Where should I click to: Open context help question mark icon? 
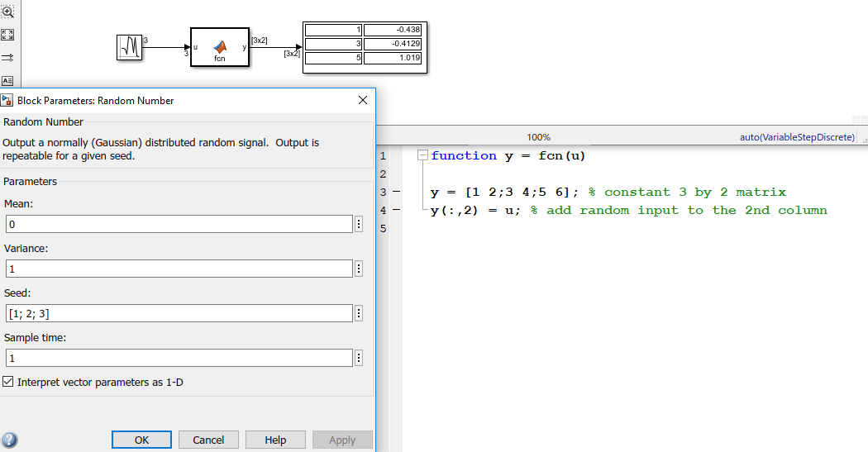click(x=9, y=440)
